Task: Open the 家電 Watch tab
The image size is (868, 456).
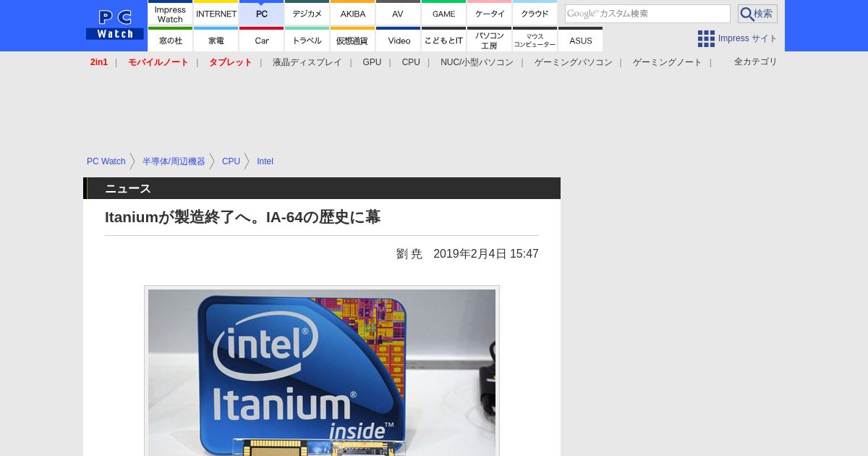Action: [216, 39]
